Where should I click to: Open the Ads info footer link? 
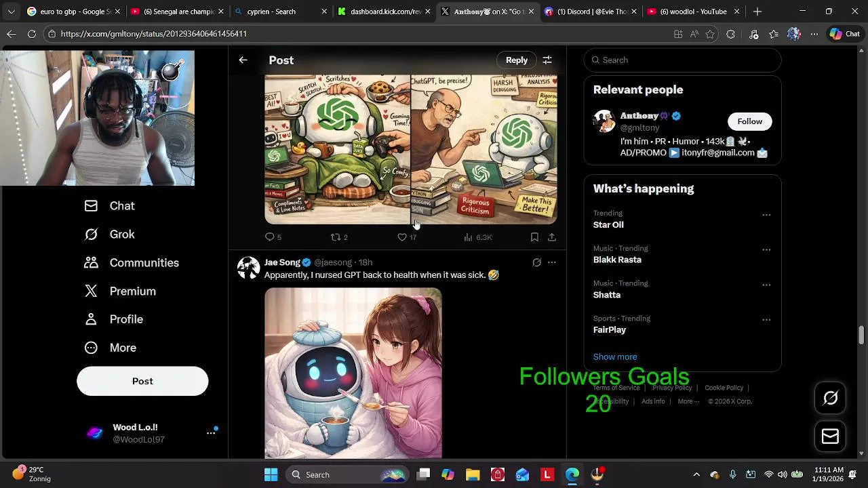653,401
